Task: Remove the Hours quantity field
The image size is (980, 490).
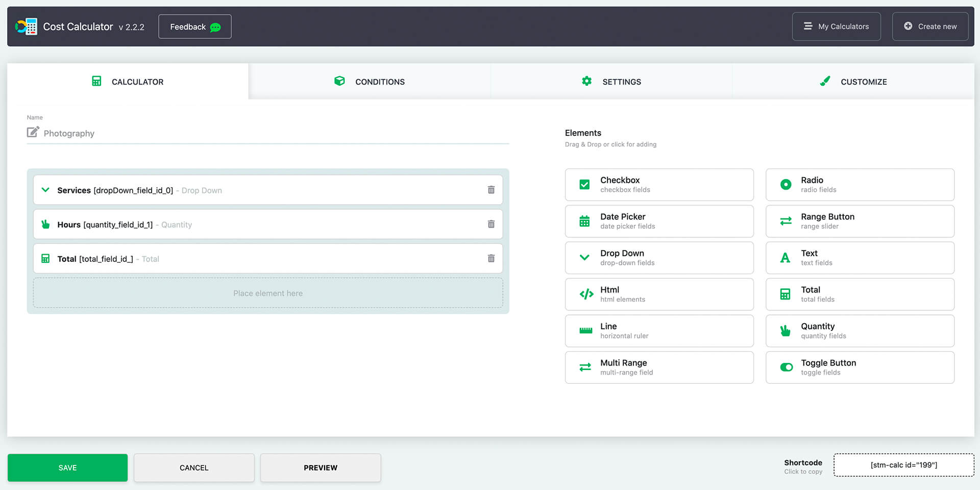Action: point(491,224)
